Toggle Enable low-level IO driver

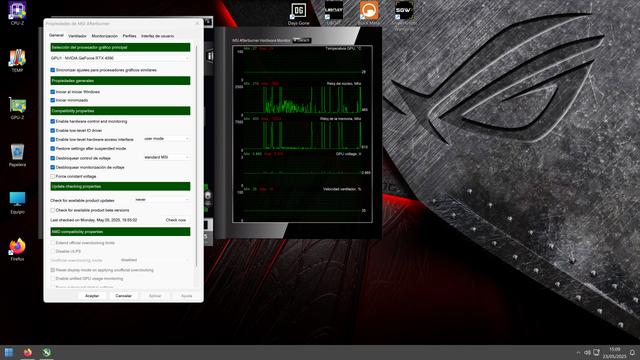click(x=53, y=131)
